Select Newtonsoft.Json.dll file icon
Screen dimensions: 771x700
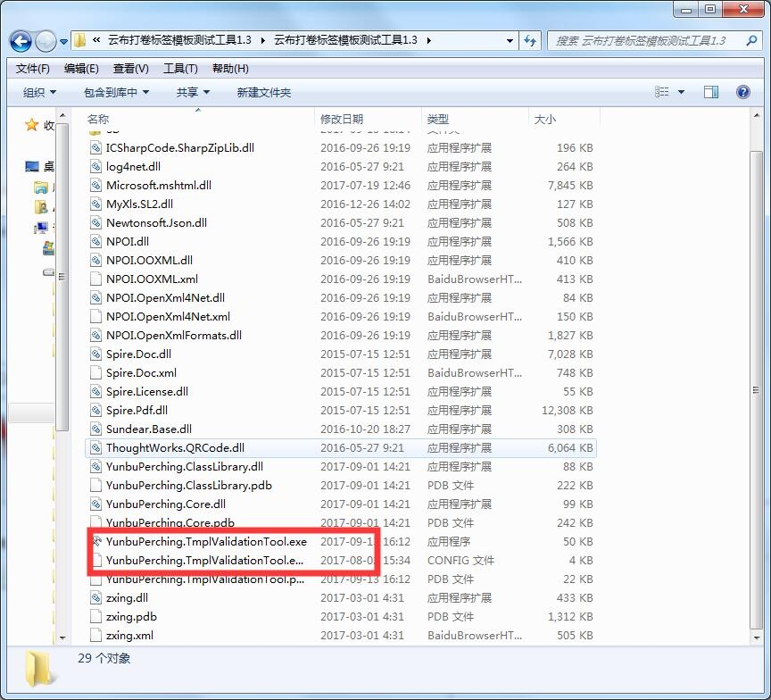[x=95, y=222]
